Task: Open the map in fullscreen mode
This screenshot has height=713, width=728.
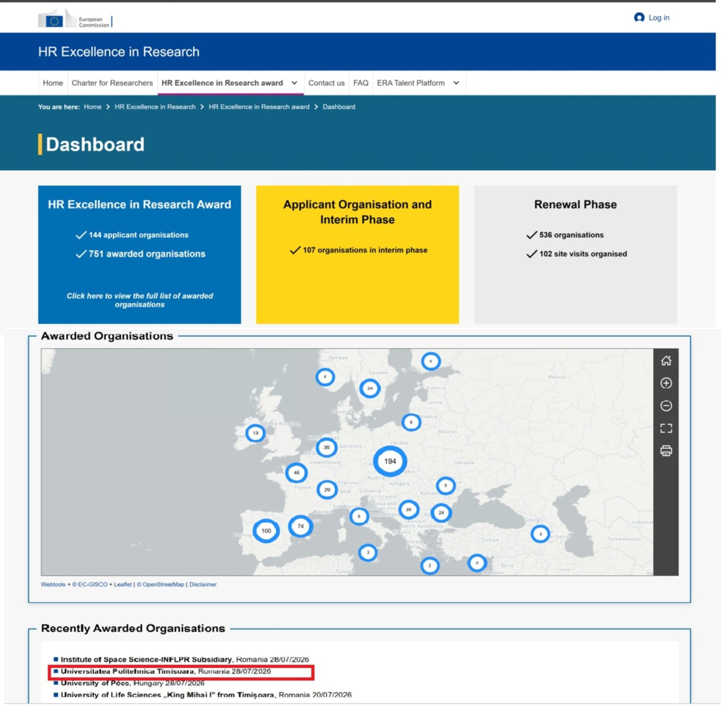Action: tap(666, 428)
